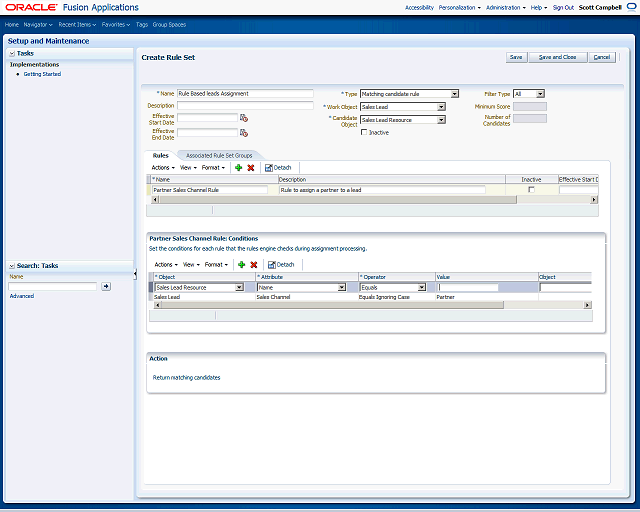The height and width of the screenshot is (512, 640).
Task: Open Tags link
Action: (x=142, y=24)
